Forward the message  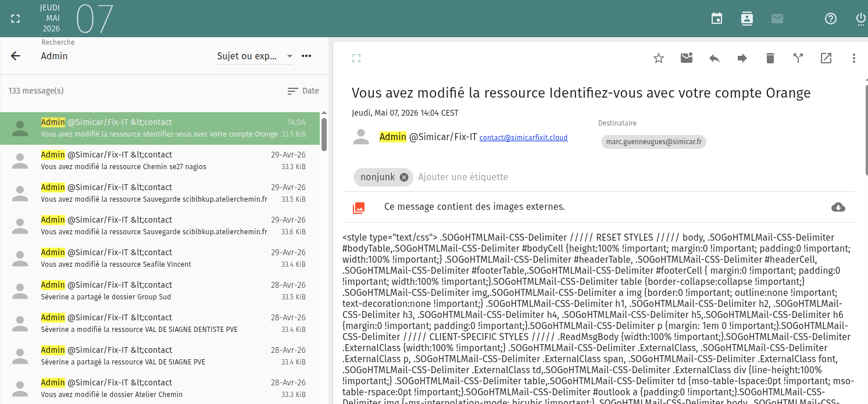click(742, 58)
